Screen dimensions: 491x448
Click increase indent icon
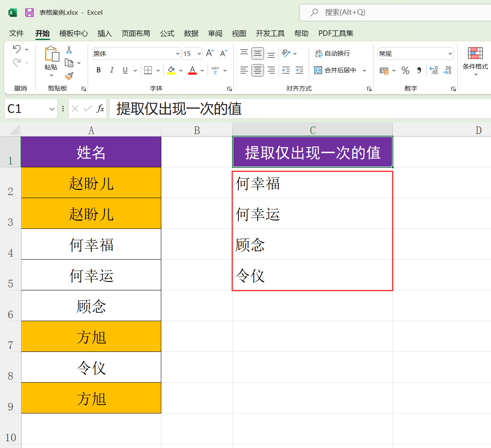pyautogui.click(x=299, y=70)
